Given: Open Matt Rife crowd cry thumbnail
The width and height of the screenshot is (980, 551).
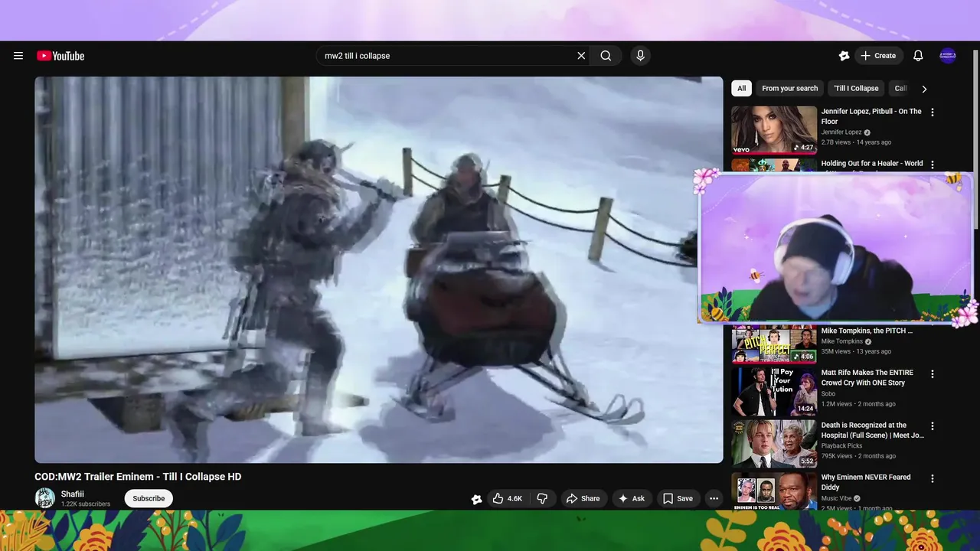Looking at the screenshot, I should tap(774, 391).
